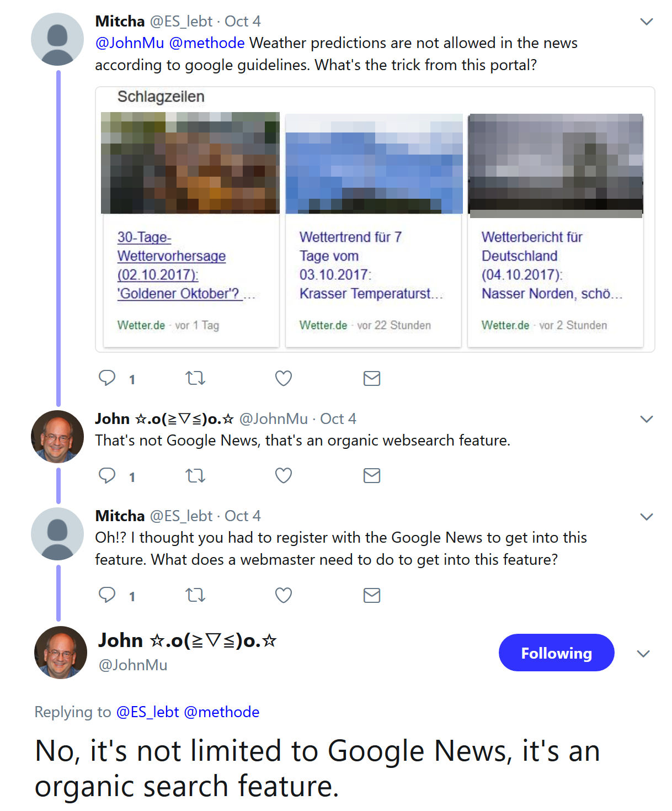The width and height of the screenshot is (672, 811).
Task: Like Mitcha's first tweet
Action: (x=283, y=378)
